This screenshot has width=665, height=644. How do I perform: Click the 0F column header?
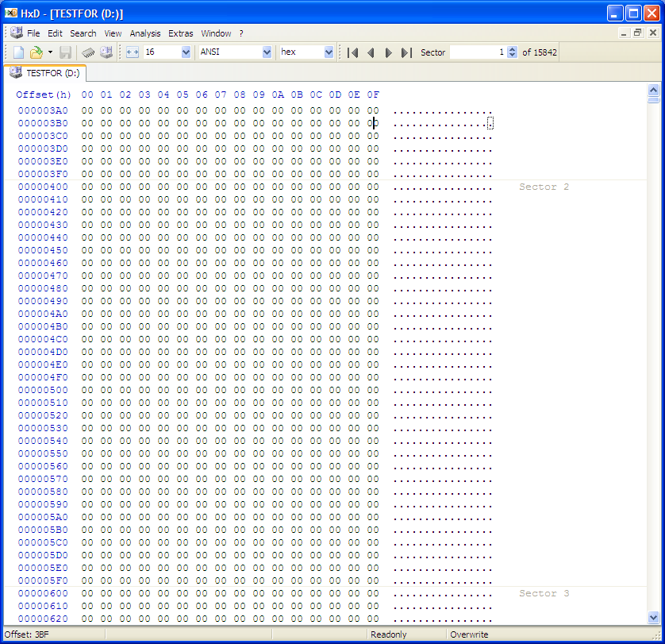[x=373, y=94]
